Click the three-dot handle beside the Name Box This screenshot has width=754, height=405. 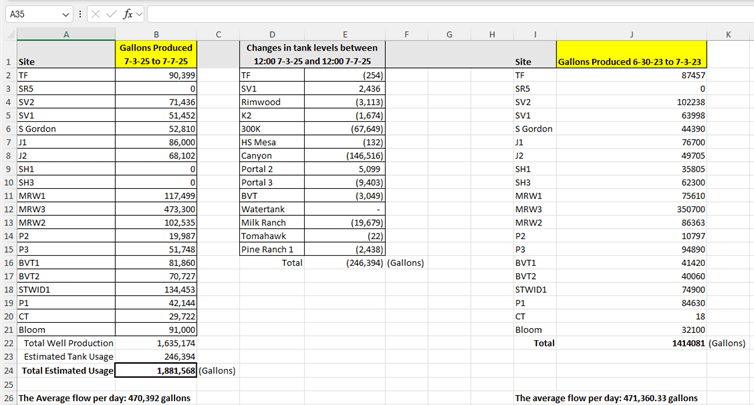(80, 15)
